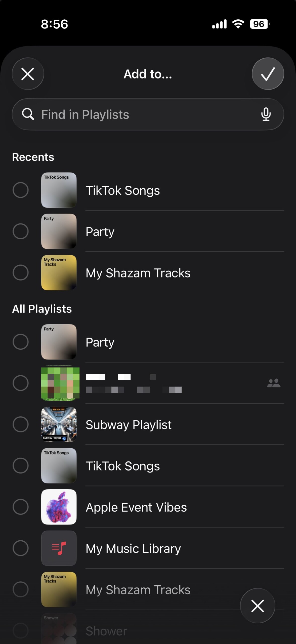Select the Subway Playlist radio circle
The width and height of the screenshot is (296, 644).
point(21,424)
